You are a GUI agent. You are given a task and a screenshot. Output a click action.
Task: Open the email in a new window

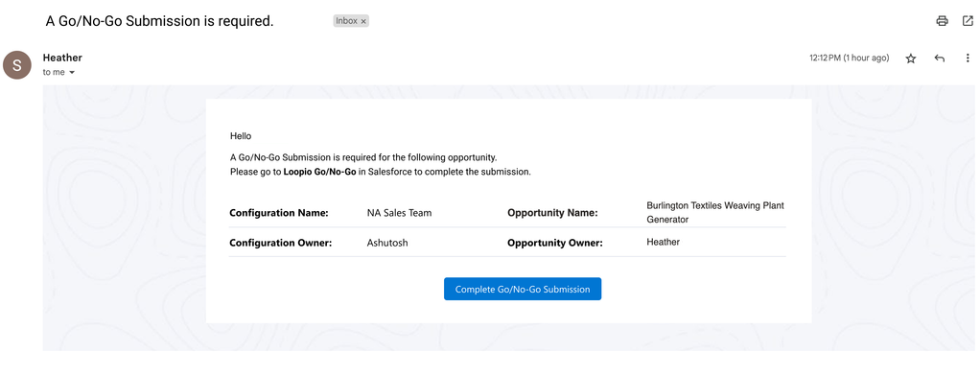[968, 21]
